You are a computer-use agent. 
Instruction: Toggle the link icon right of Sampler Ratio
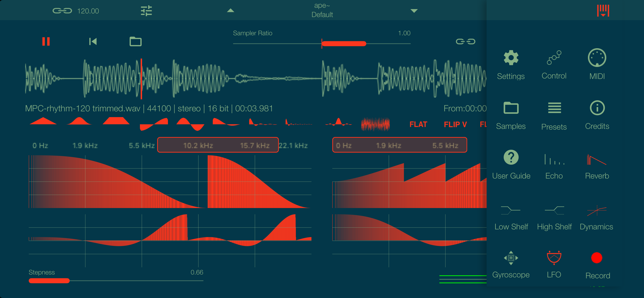point(465,41)
